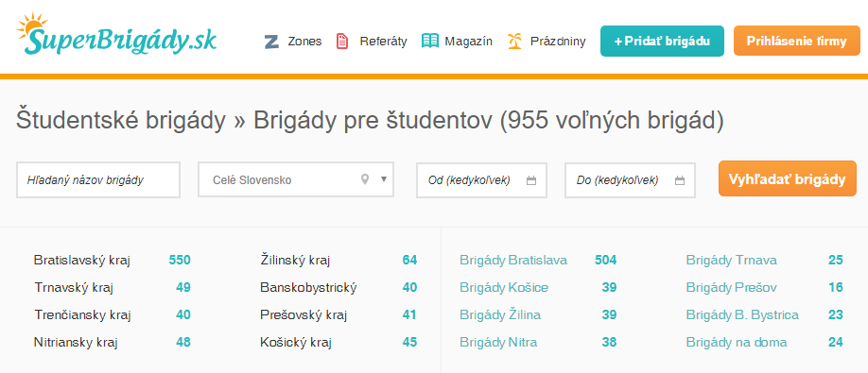Viewport: 868px width, 373px height.
Task: Click the Magazín open book icon
Action: pos(430,41)
